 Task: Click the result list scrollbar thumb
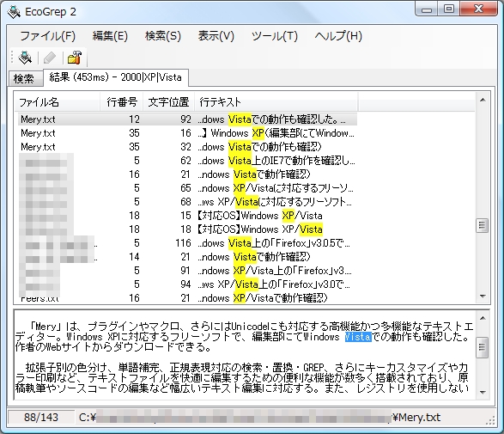(483, 225)
